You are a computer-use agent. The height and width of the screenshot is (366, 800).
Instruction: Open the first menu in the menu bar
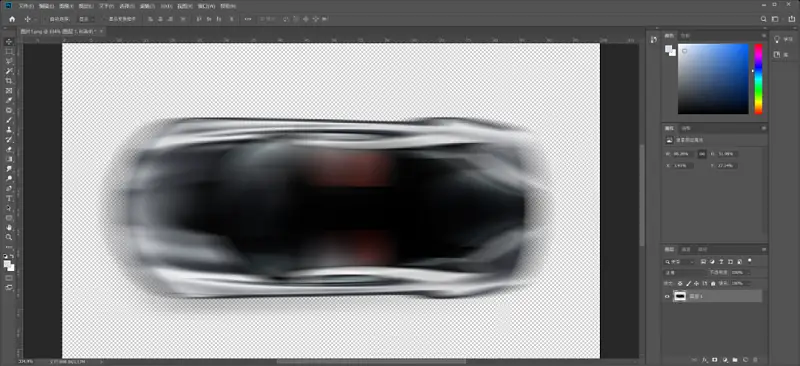click(26, 6)
